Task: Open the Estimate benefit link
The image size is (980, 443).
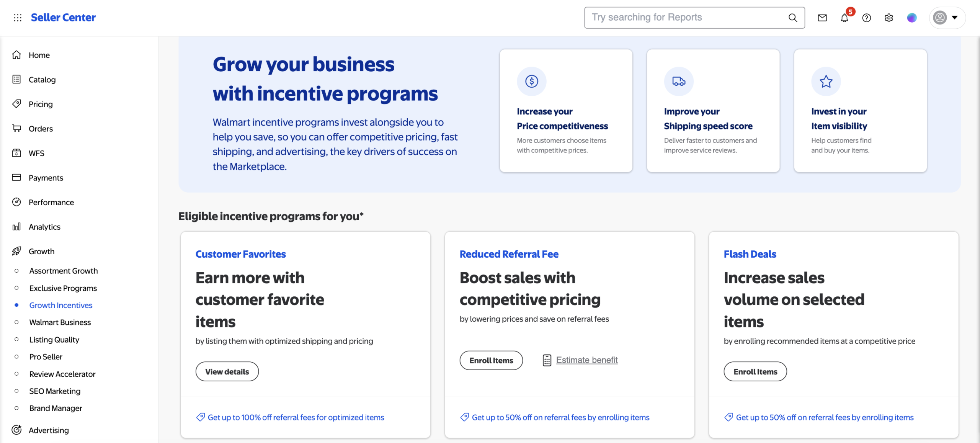Action: click(587, 360)
